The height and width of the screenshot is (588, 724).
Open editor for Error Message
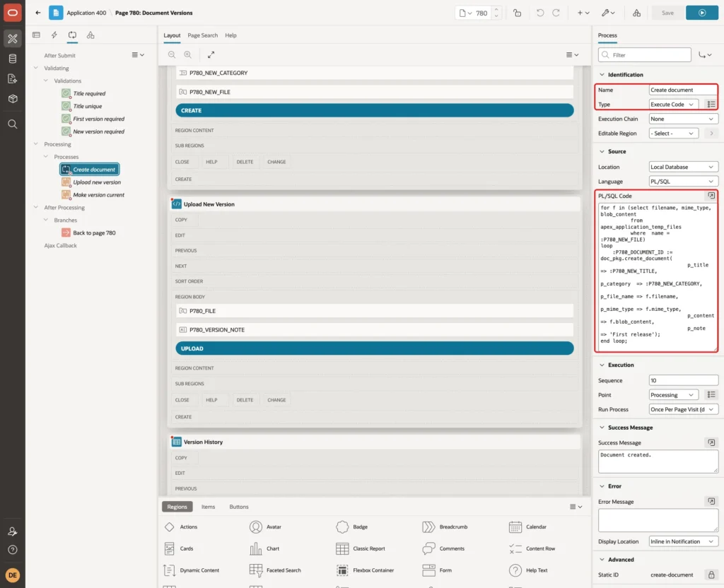coord(711,501)
